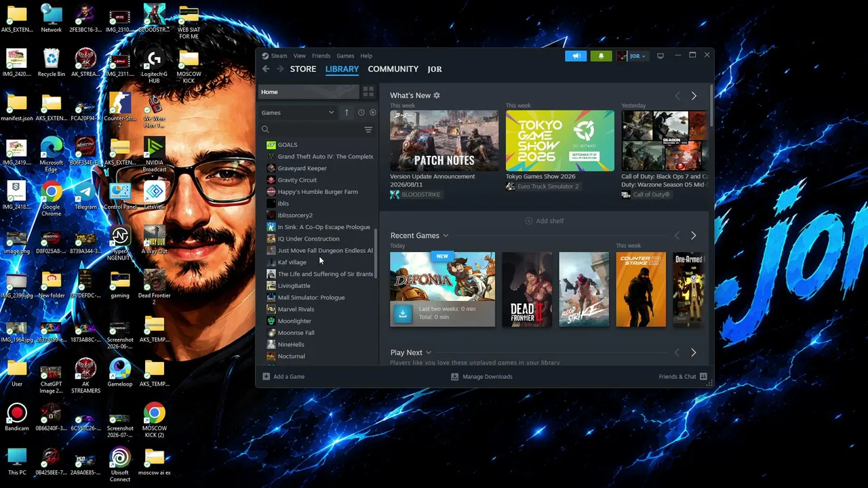Open the Steam menu at the window's top-left
Image resolution: width=868 pixels, height=488 pixels.
point(275,56)
